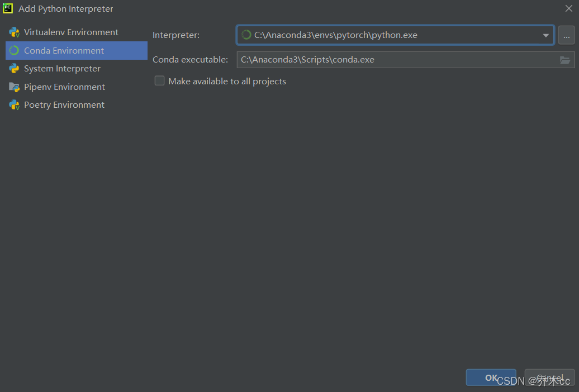This screenshot has height=392, width=579.
Task: Click the green Conda ring icon in sidebar
Action: [14, 51]
